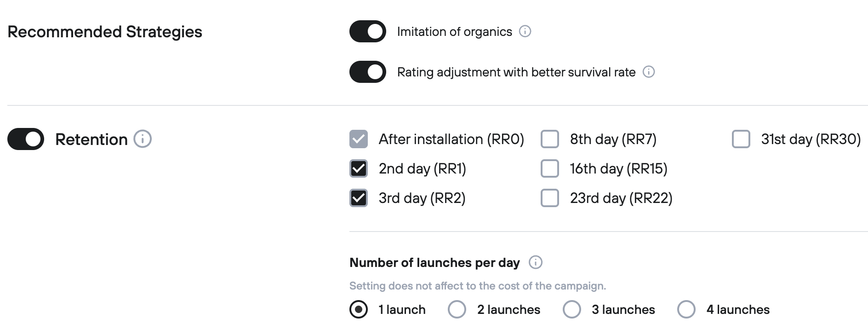Click the Recommended Strategies heading
The width and height of the screenshot is (868, 336).
pyautogui.click(x=105, y=32)
